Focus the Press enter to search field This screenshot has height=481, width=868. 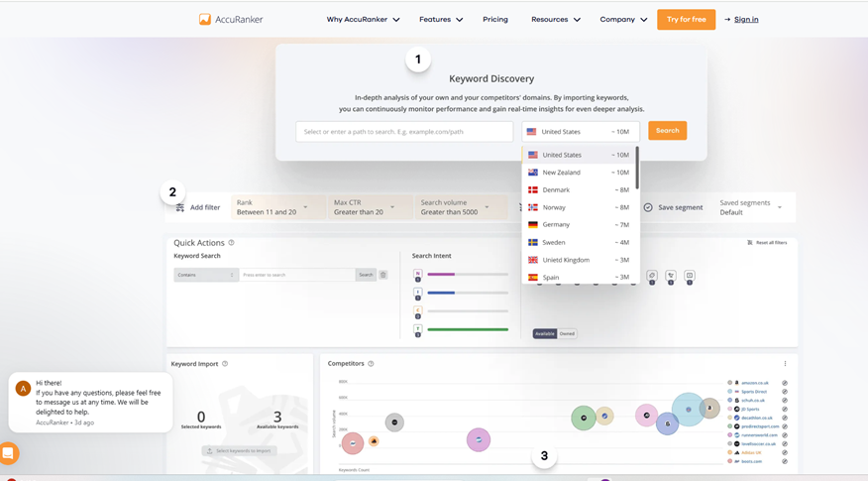click(297, 275)
